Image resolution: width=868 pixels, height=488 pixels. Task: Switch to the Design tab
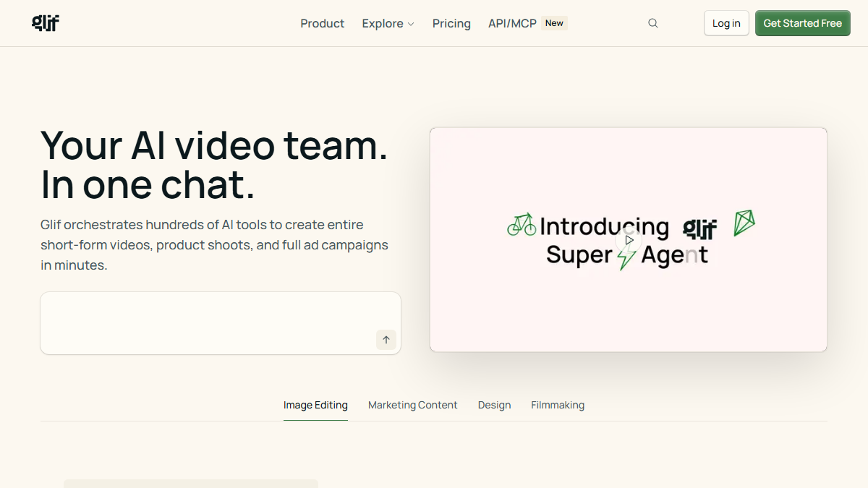pyautogui.click(x=495, y=405)
